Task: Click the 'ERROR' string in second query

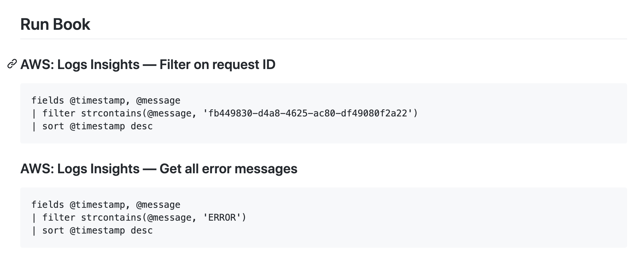Action: coord(222,218)
